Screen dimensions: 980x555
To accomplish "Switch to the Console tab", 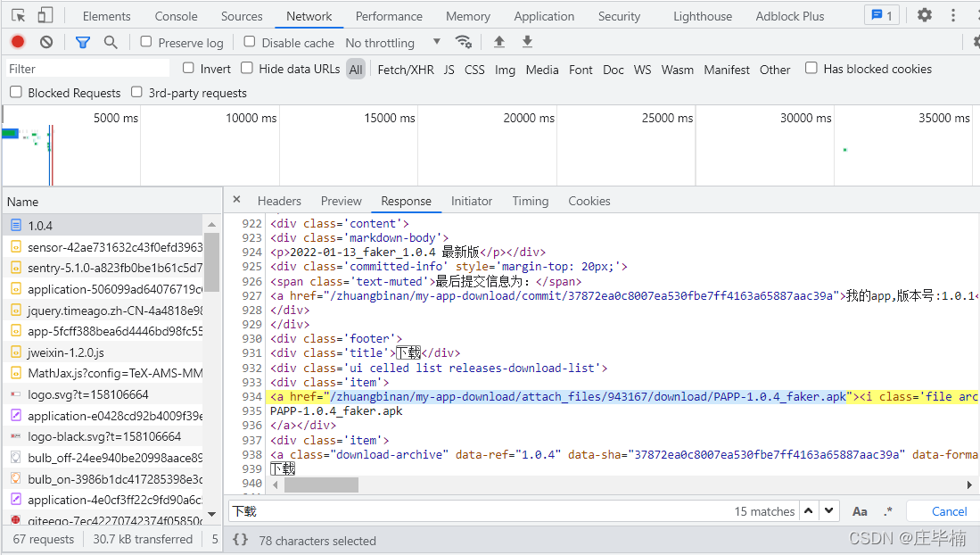I will pos(177,16).
